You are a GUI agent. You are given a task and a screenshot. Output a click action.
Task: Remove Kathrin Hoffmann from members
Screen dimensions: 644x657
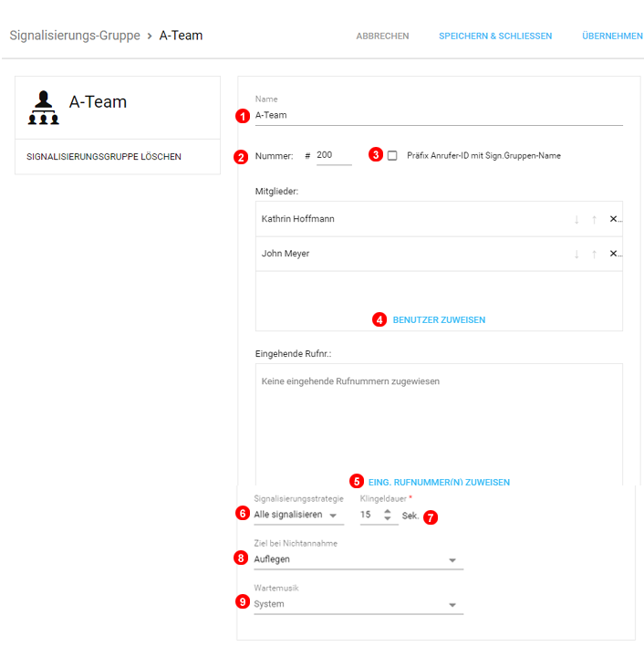click(x=614, y=220)
